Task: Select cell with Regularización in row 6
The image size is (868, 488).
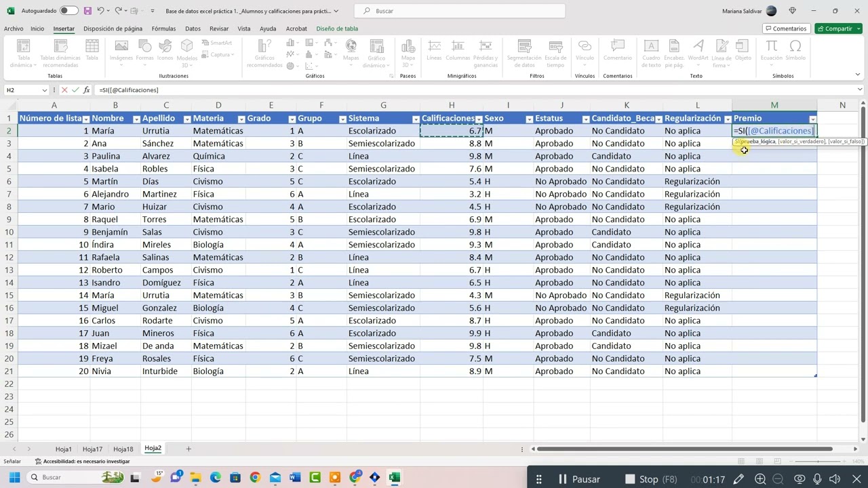Action: (697, 182)
